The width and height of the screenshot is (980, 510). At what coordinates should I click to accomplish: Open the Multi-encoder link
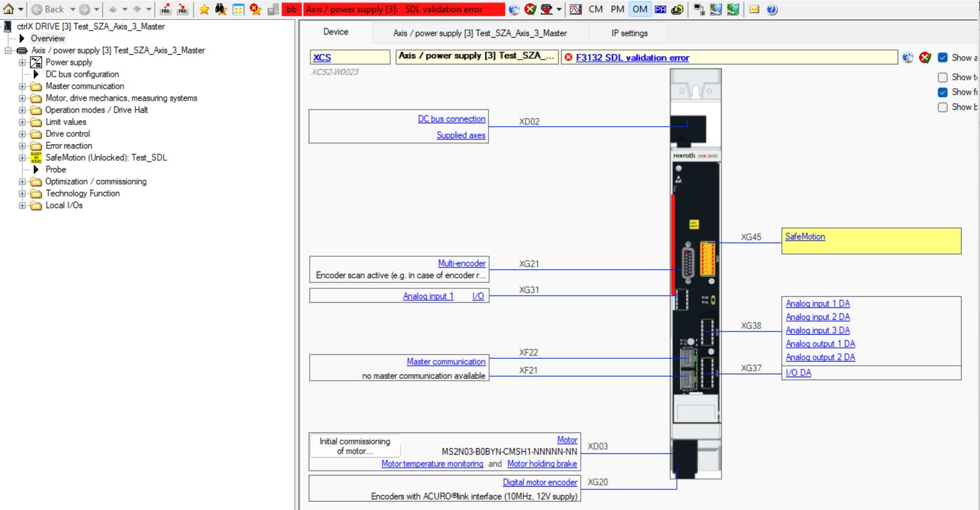(462, 263)
